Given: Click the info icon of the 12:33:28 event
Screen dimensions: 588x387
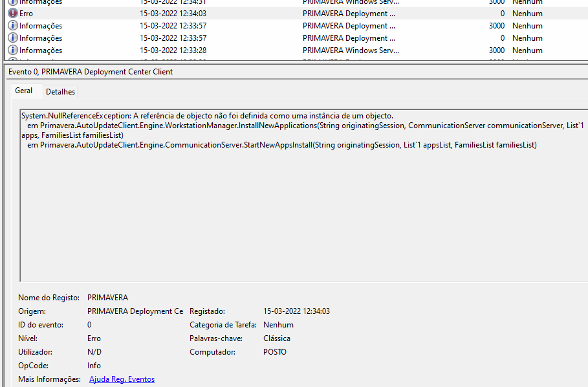Looking at the screenshot, I should coord(12,50).
